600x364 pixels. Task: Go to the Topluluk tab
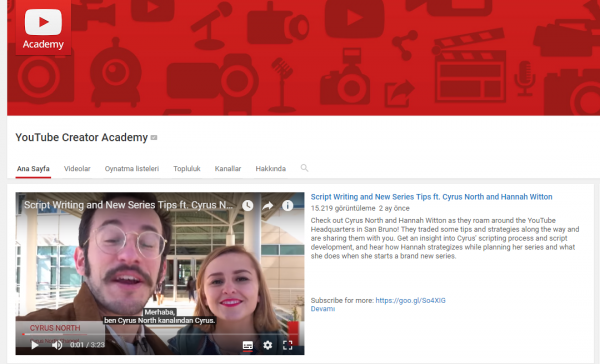click(x=187, y=168)
